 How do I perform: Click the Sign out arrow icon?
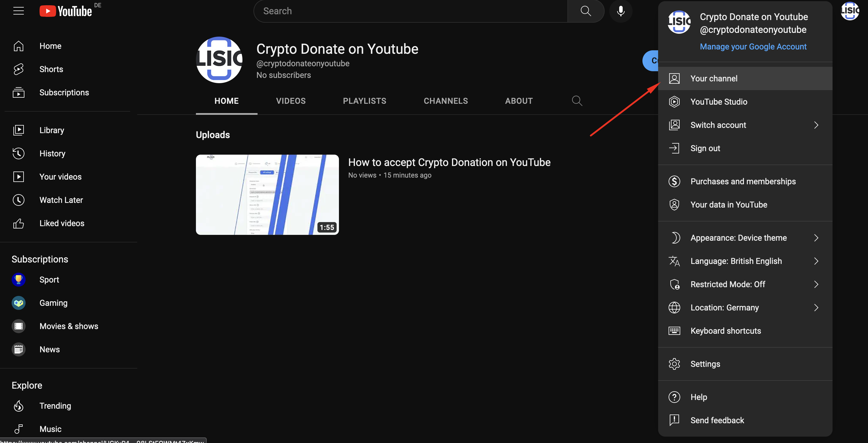pos(674,148)
